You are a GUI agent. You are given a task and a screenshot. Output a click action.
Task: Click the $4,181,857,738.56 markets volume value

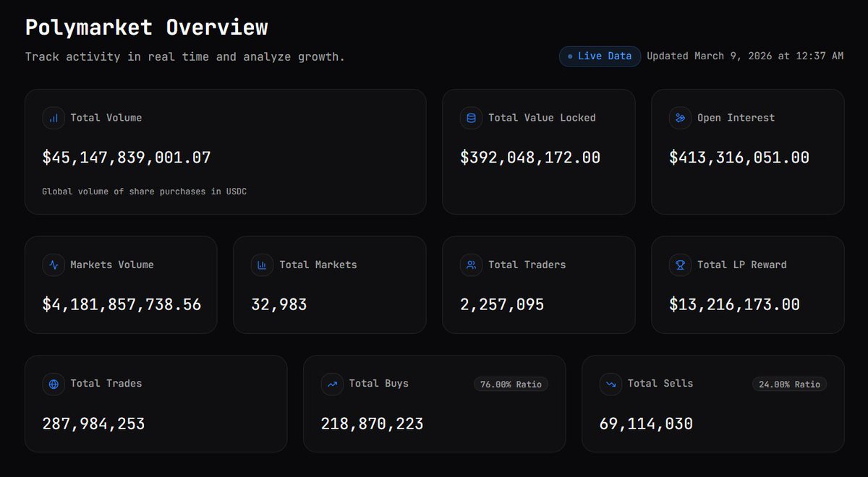122,304
